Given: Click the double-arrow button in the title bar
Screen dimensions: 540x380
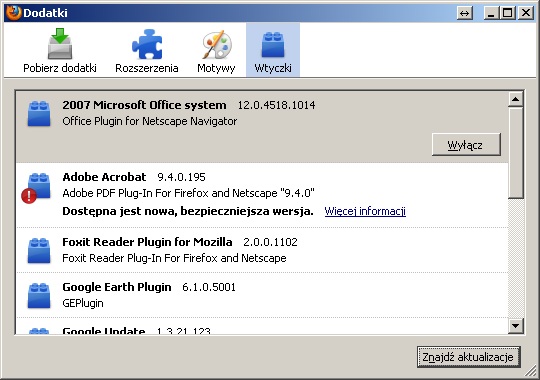Looking at the screenshot, I should 465,13.
